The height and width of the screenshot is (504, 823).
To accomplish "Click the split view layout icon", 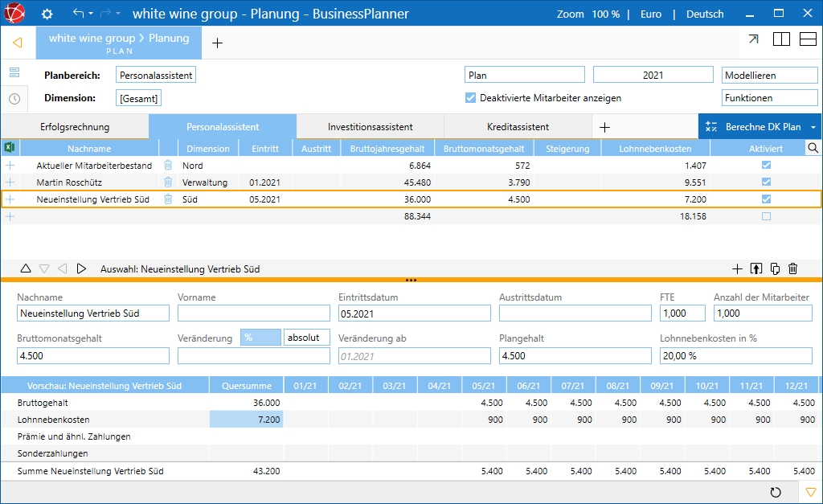I will coord(780,40).
